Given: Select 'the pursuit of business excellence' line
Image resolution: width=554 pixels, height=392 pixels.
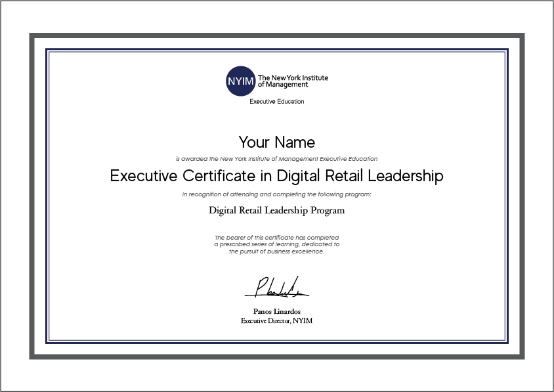Looking at the screenshot, I should 276,251.
